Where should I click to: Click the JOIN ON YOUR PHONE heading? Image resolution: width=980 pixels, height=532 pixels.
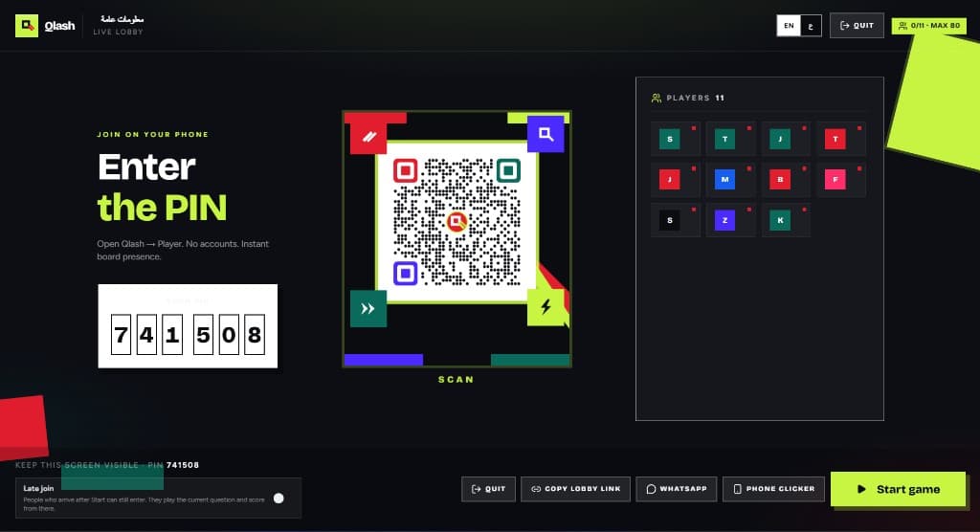click(152, 134)
